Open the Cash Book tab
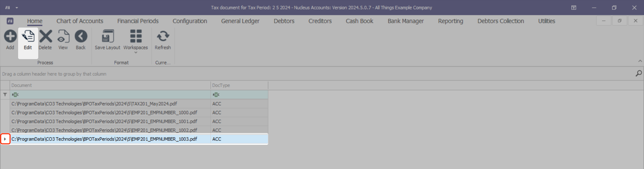This screenshot has width=644, height=169. (360, 21)
